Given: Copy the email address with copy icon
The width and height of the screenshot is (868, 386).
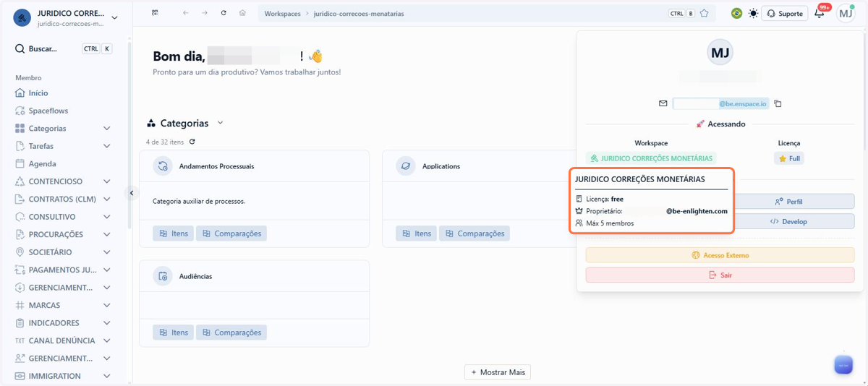Looking at the screenshot, I should click(778, 103).
